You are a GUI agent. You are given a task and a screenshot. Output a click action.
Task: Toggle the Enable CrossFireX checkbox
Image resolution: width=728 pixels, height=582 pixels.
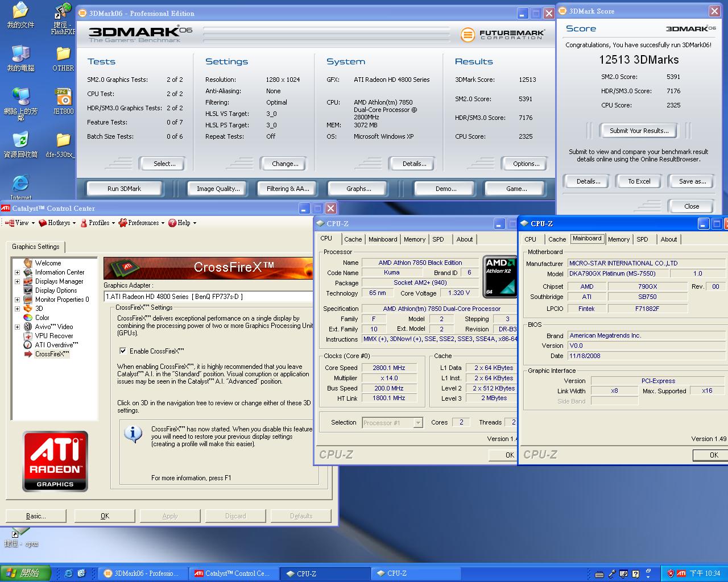click(x=123, y=351)
